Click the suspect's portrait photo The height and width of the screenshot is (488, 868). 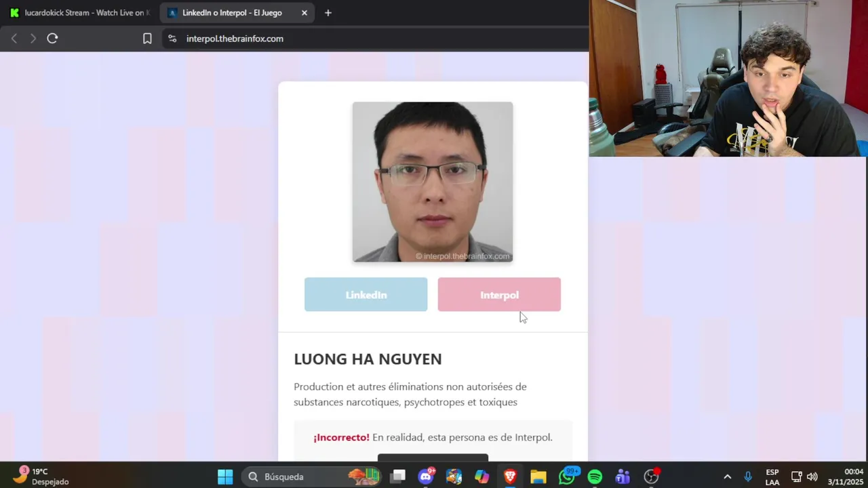point(433,182)
